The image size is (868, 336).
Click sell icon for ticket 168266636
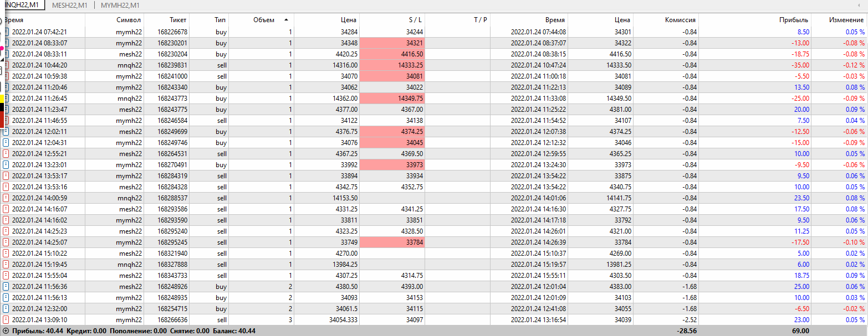[x=6, y=320]
